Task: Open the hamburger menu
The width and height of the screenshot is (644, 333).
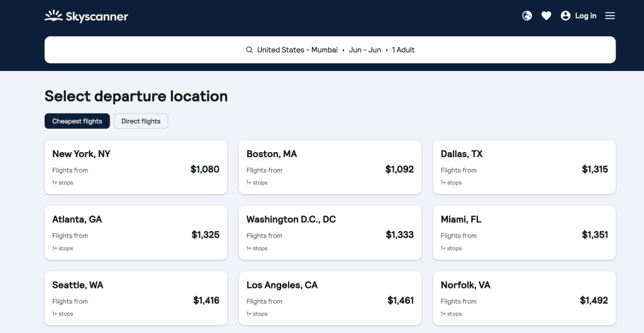Action: [610, 16]
